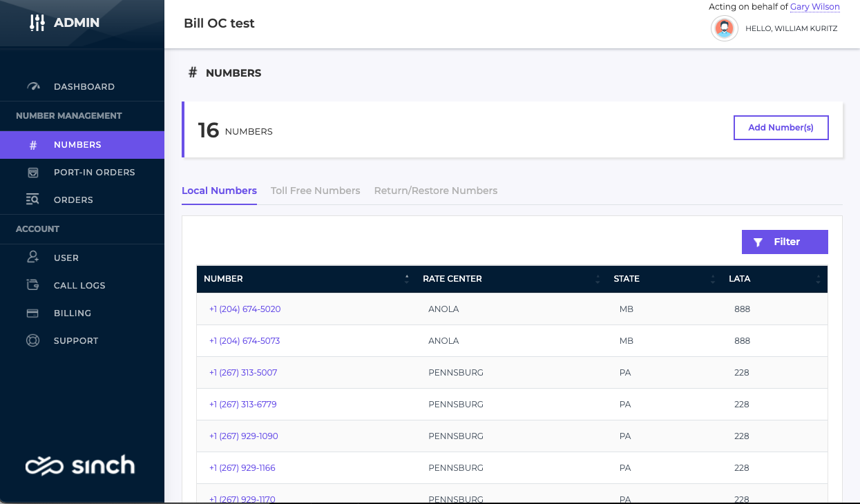Click the Support lifebuoy icon
The width and height of the screenshot is (860, 504).
coord(32,340)
